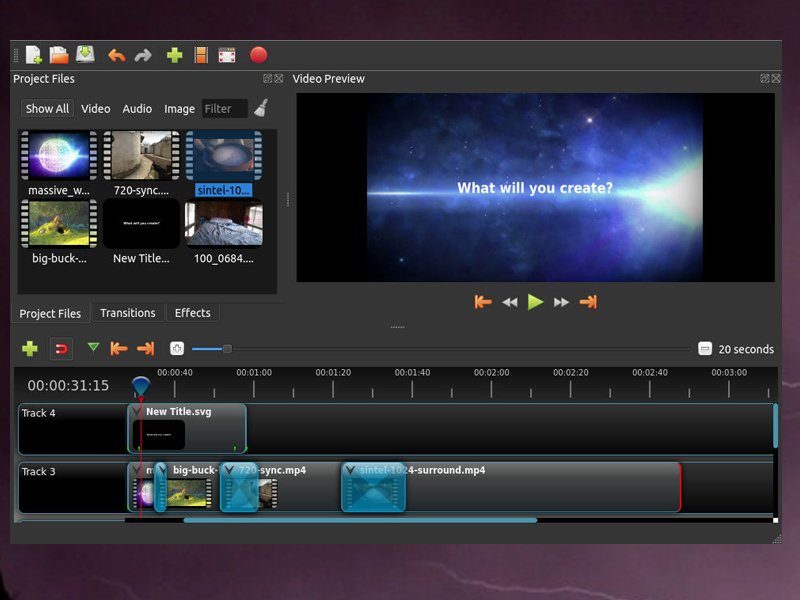Clear the filter using the broom icon
The height and width of the screenshot is (600, 800).
click(x=260, y=108)
